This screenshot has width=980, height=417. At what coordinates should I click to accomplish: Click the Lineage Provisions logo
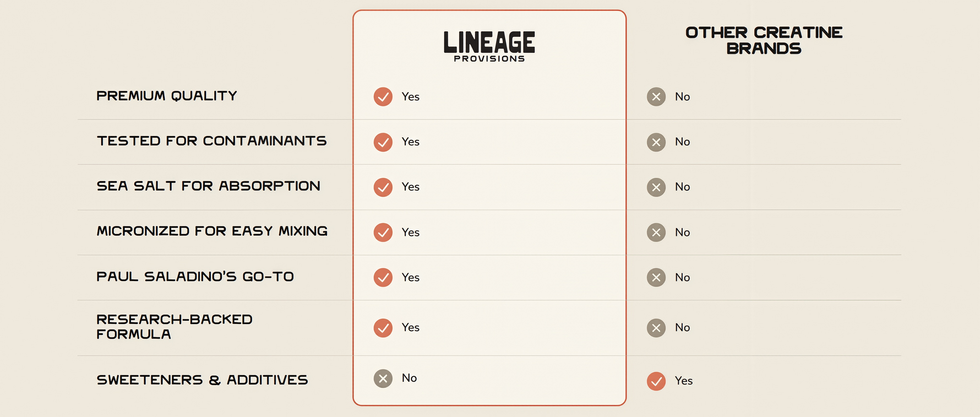point(489,46)
